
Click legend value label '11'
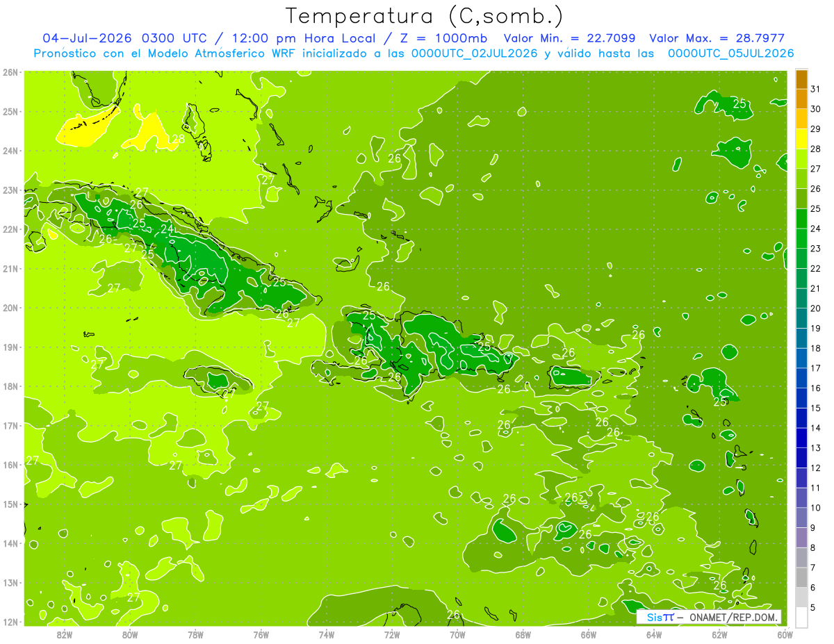point(815,488)
